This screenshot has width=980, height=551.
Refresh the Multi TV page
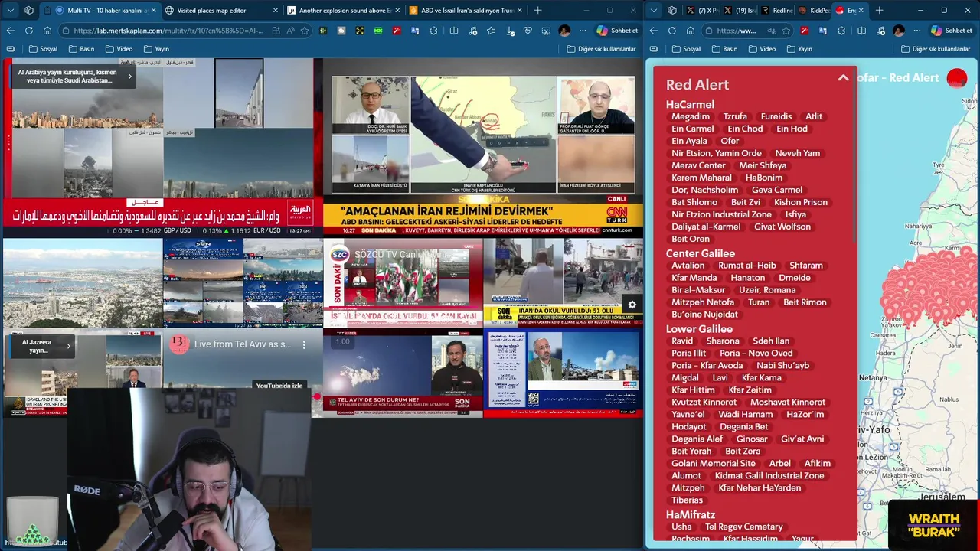click(x=28, y=31)
